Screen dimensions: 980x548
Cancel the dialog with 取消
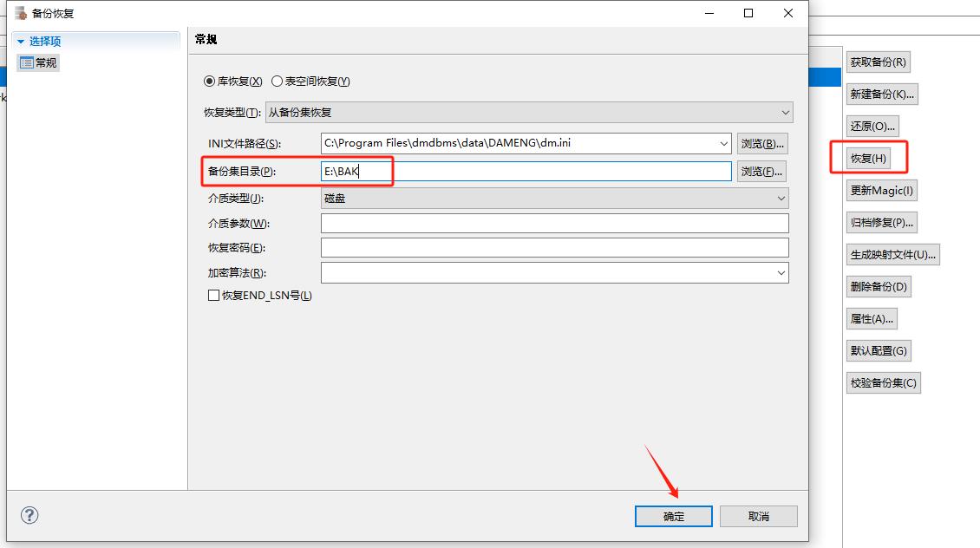[x=758, y=516]
